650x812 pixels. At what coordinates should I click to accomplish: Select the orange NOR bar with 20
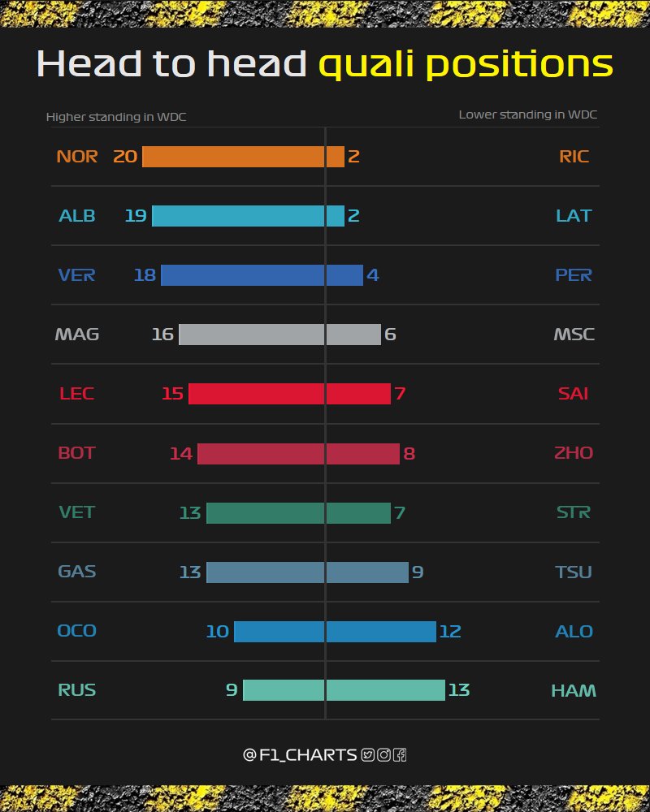233,157
